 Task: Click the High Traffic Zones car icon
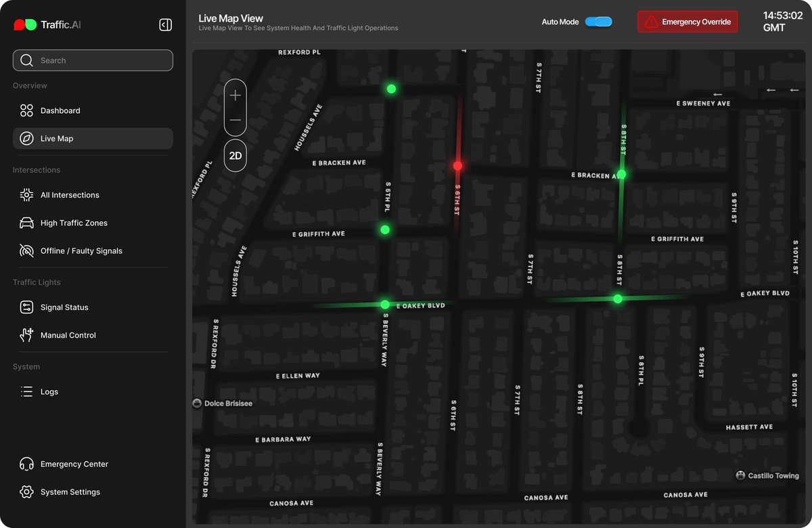(x=26, y=223)
